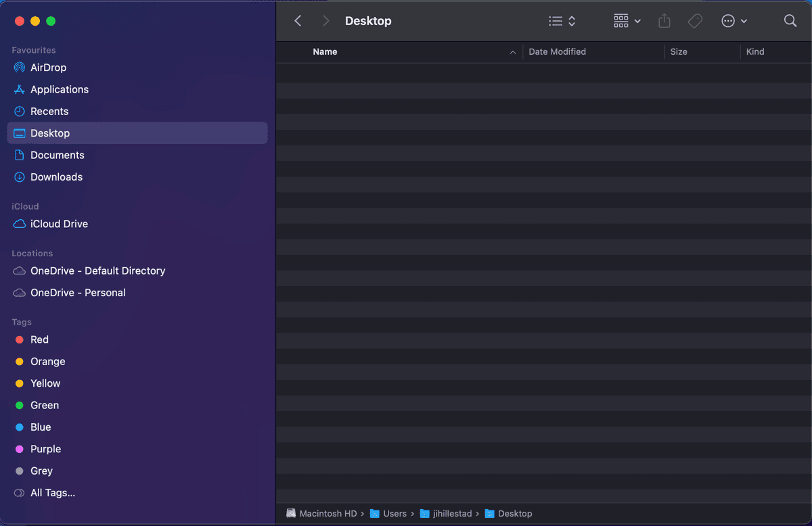The image size is (812, 526).
Task: Click the forward navigation chevron
Action: [325, 21]
